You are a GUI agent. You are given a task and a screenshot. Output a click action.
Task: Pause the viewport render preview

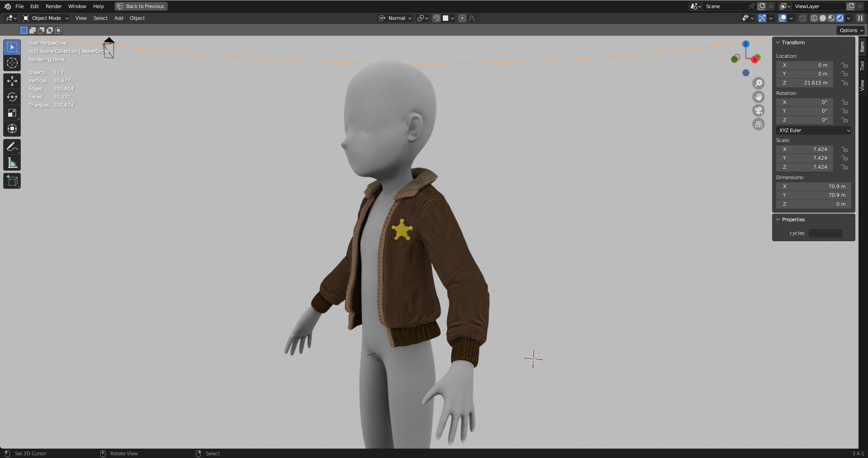point(860,18)
